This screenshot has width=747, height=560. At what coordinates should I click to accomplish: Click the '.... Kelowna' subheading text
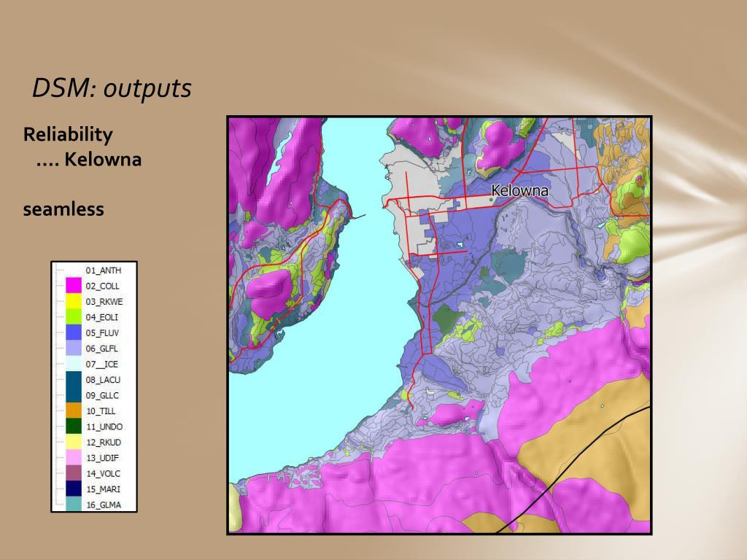coord(89,160)
